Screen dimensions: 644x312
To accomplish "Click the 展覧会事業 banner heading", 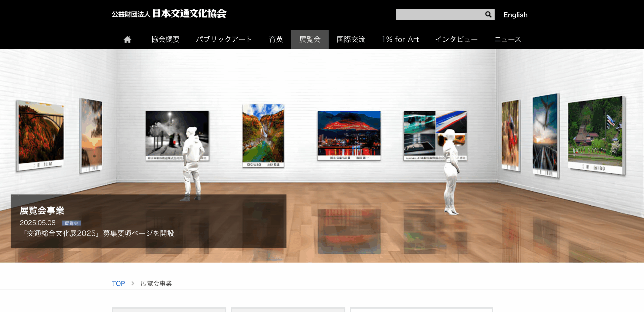I will click(42, 211).
